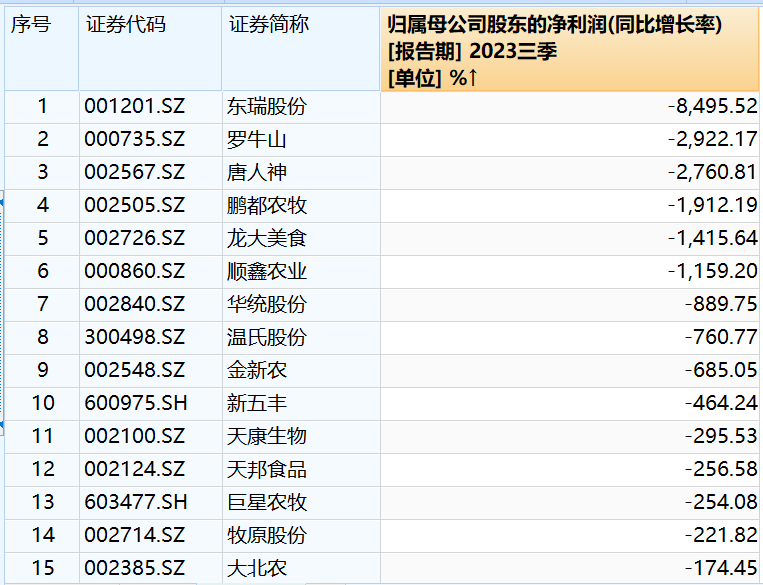Click the 序号 column header
763x585 pixels.
coord(41,49)
